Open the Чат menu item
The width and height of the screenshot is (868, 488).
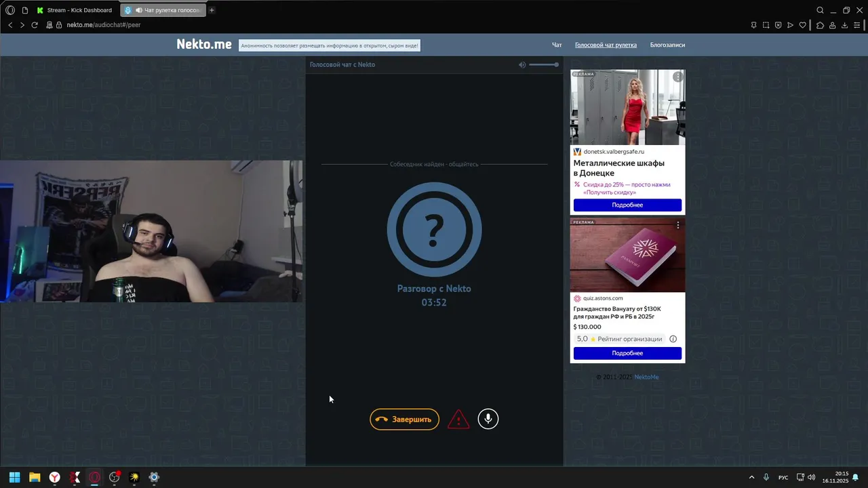[557, 45]
